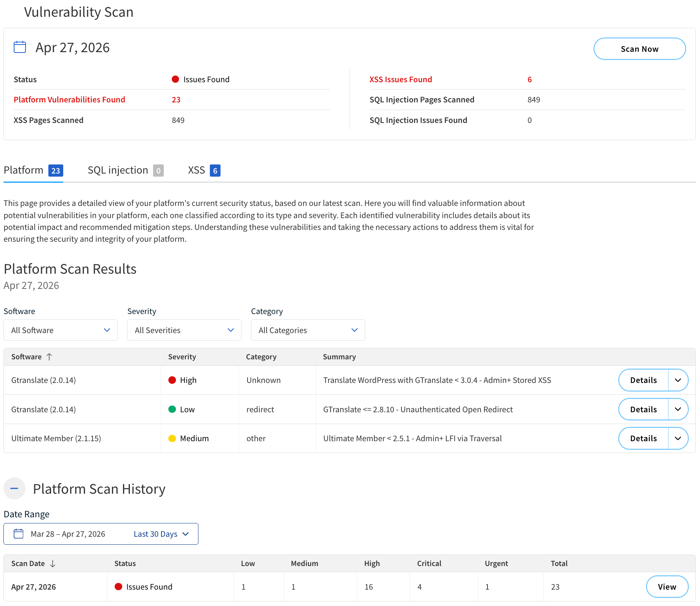
Task: Click the Category column header
Action: 261,357
